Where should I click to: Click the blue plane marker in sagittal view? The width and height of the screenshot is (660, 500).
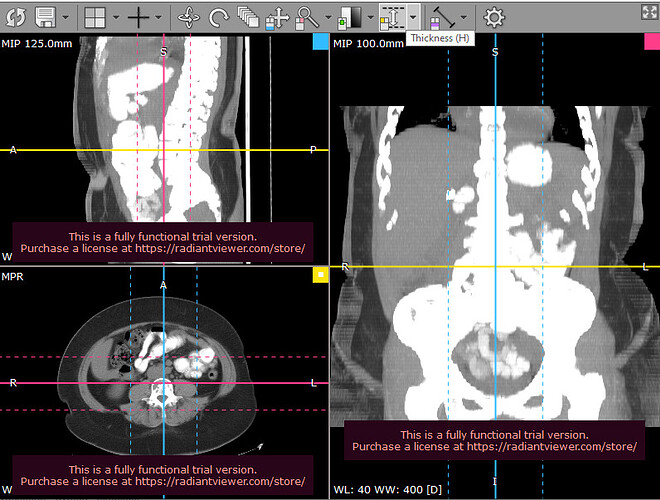(x=321, y=42)
